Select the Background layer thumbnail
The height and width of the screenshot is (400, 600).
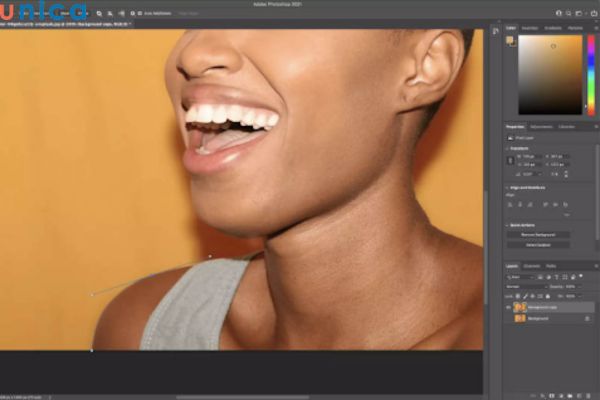point(520,317)
